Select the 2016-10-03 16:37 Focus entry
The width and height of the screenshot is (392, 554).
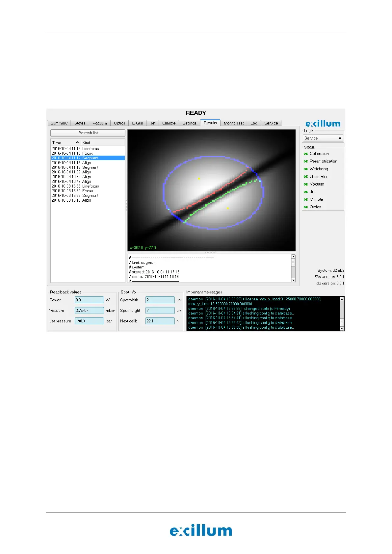(88, 191)
